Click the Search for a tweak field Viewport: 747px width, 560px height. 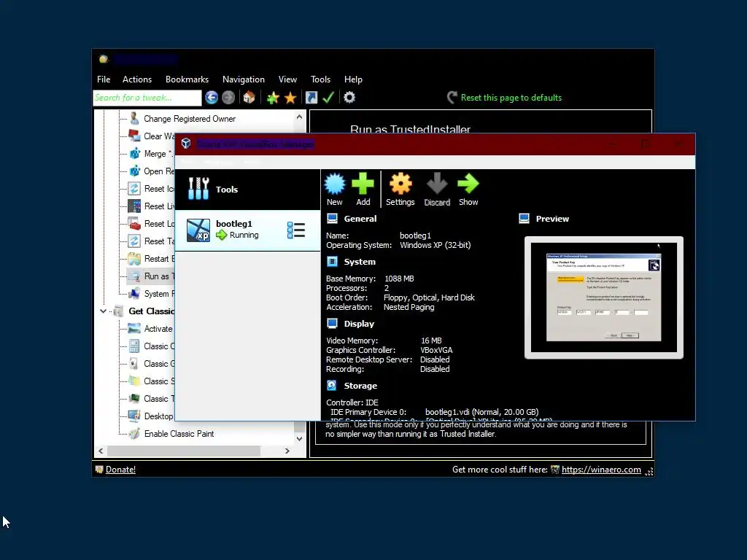tap(147, 98)
